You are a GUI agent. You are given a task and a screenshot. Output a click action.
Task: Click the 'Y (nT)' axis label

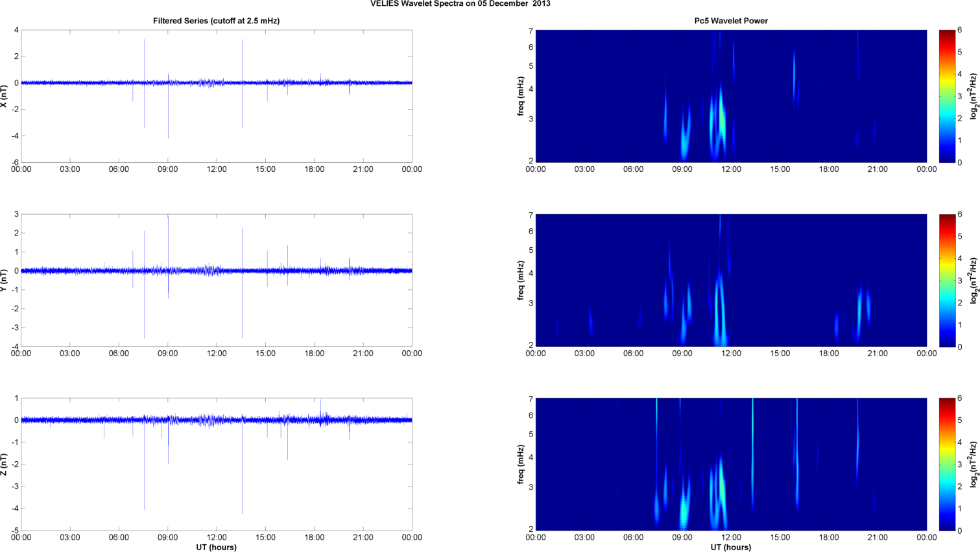5,280
